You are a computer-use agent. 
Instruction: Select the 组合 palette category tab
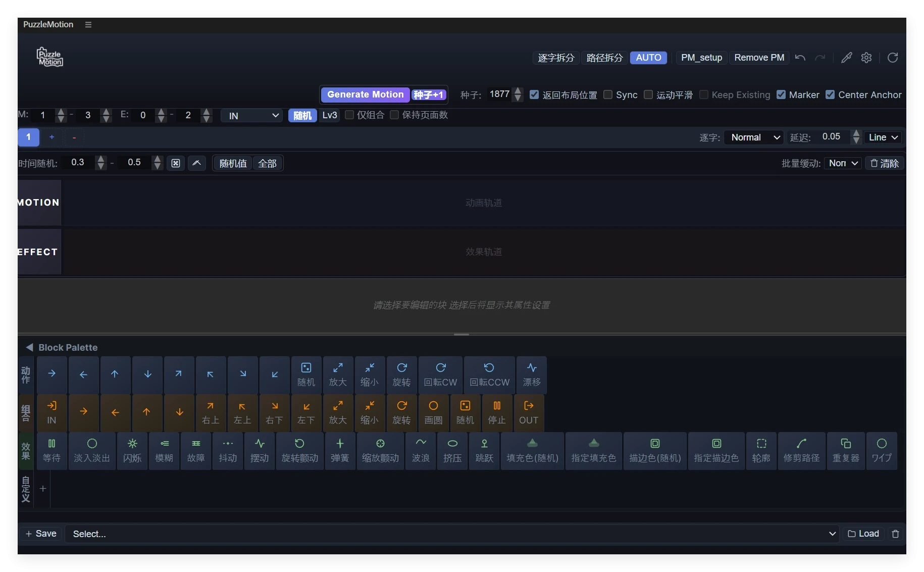[26, 413]
